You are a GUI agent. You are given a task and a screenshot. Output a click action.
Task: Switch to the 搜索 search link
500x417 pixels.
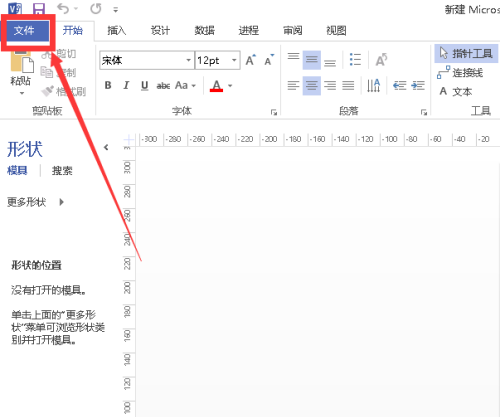coord(62,171)
